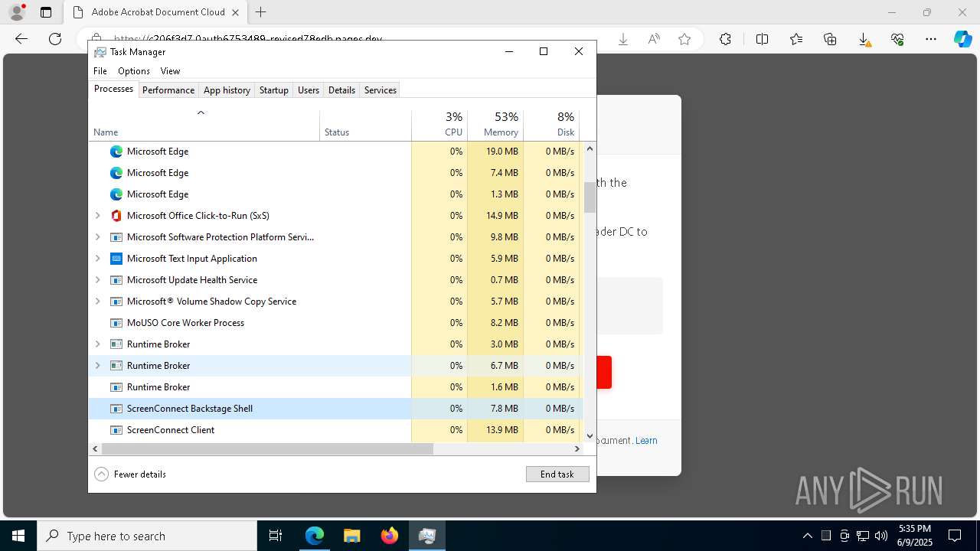Click the vertical scrollbar thumb in process list

click(x=590, y=197)
